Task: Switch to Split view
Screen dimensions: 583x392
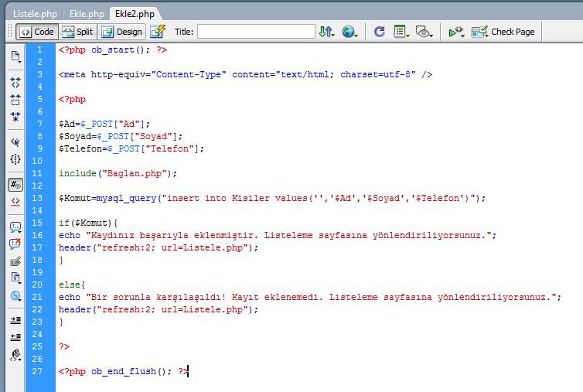Action: click(77, 32)
